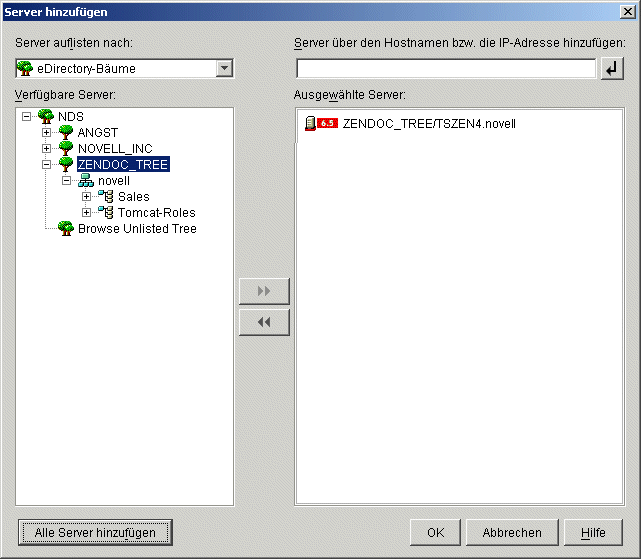
Task: Select the novell organization label
Action: point(114,180)
